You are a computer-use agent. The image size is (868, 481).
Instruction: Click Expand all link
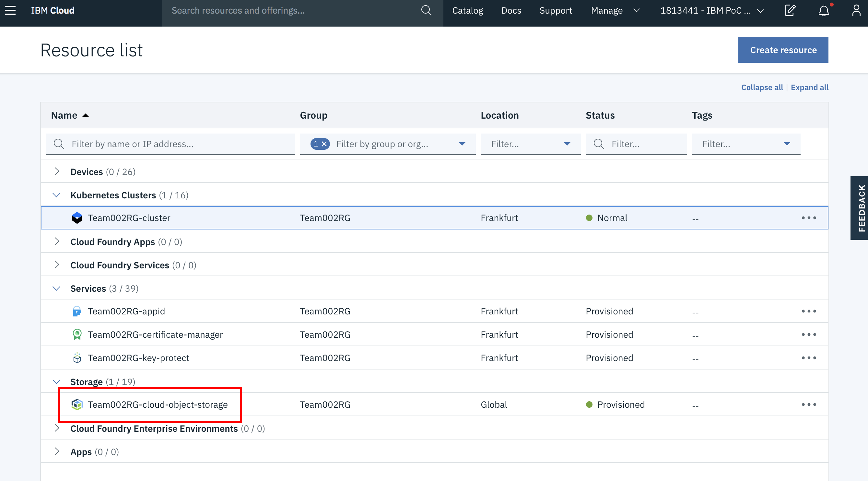point(809,87)
